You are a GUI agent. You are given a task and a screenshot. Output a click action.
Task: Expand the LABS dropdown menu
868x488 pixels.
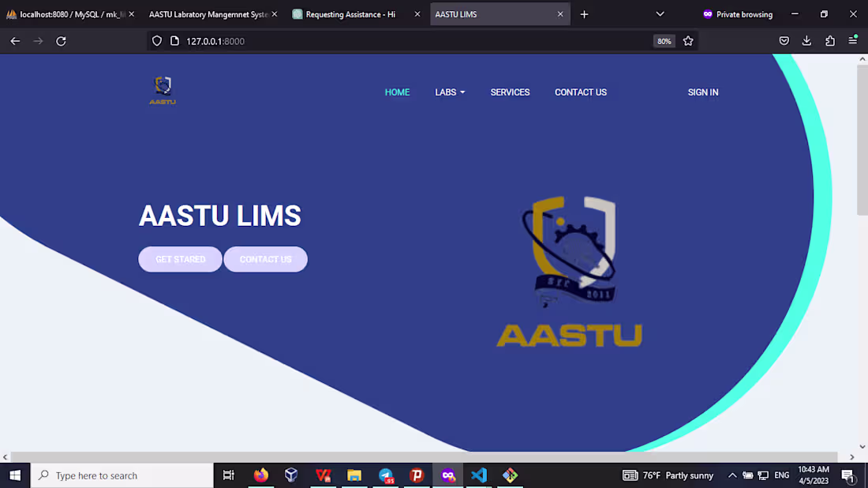click(450, 92)
